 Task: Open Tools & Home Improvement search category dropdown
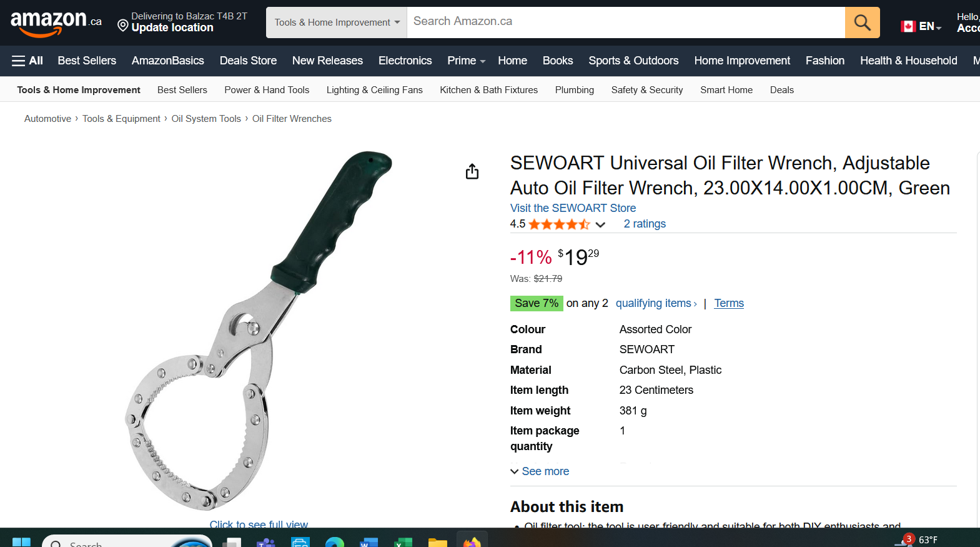click(337, 23)
